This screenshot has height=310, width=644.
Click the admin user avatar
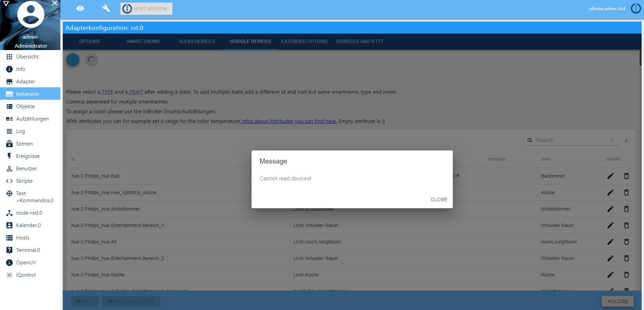pyautogui.click(x=31, y=14)
